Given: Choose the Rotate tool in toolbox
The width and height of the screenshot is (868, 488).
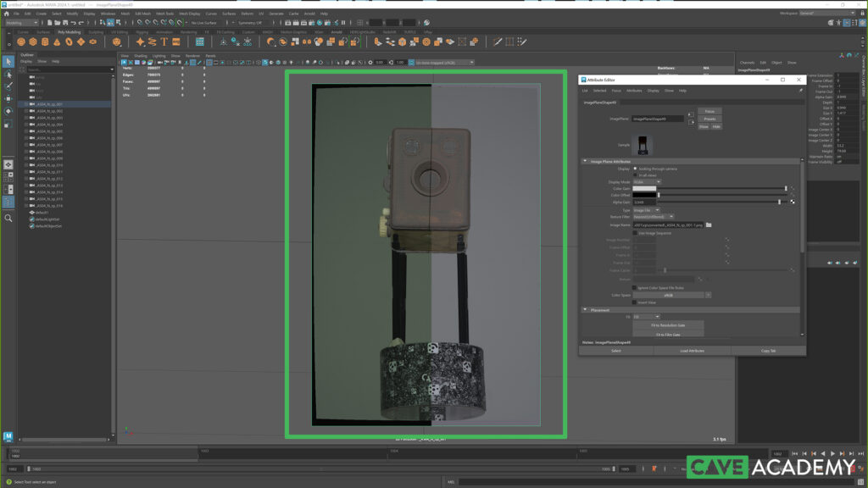Looking at the screenshot, I should 8,110.
